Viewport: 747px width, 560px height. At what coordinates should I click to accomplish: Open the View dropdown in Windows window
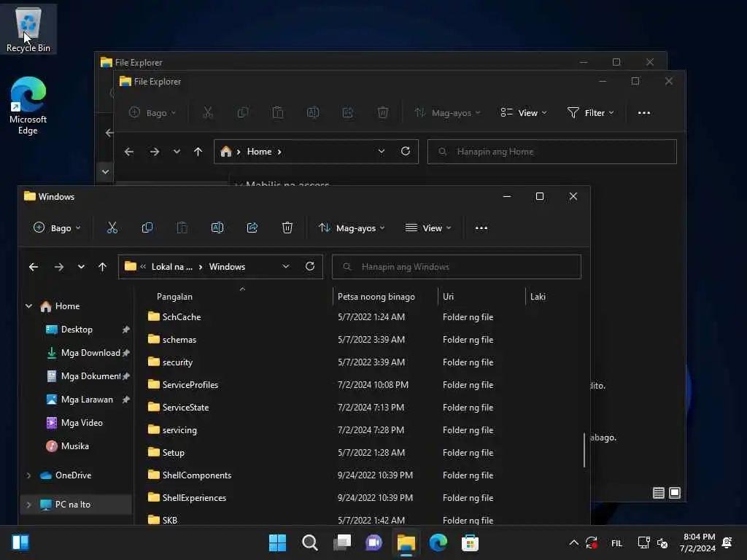[428, 228]
